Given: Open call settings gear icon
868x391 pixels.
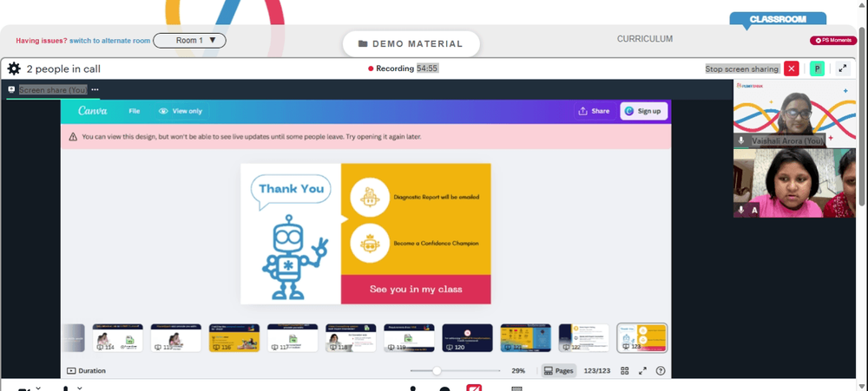Looking at the screenshot, I should pos(14,68).
